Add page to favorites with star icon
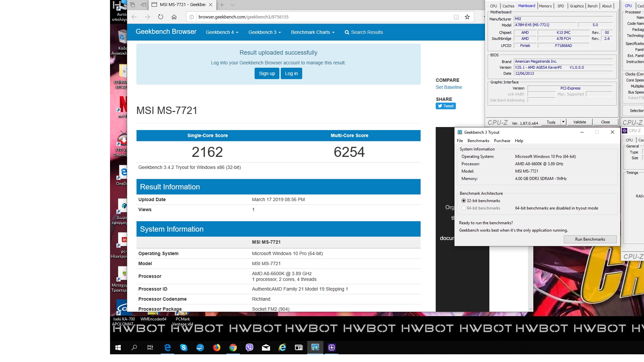The height and width of the screenshot is (362, 644). pos(467,17)
